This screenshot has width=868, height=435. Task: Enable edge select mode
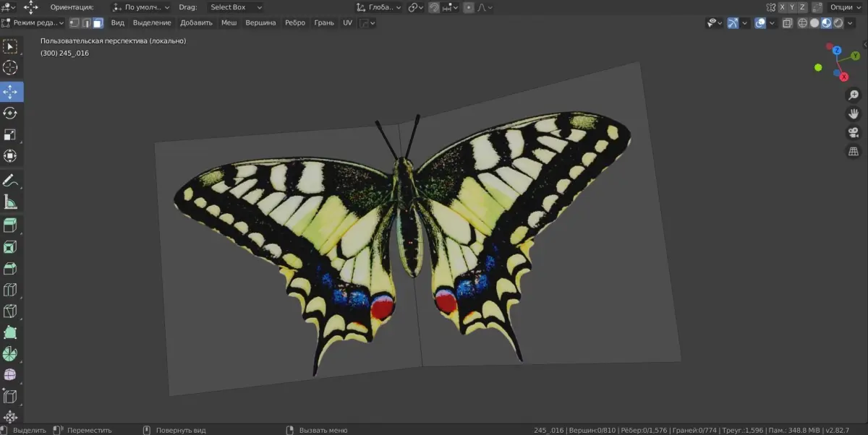pos(85,22)
